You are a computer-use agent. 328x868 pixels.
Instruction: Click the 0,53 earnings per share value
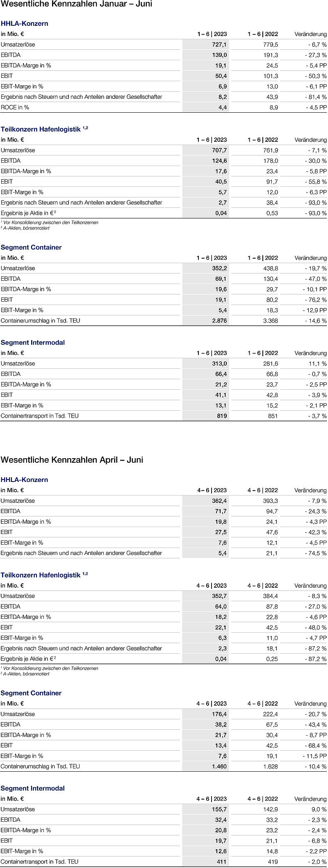(x=271, y=213)
